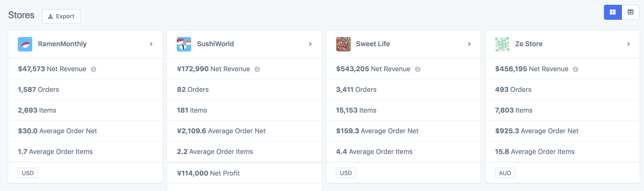Export the stores data
644x191 pixels.
pyautogui.click(x=61, y=16)
